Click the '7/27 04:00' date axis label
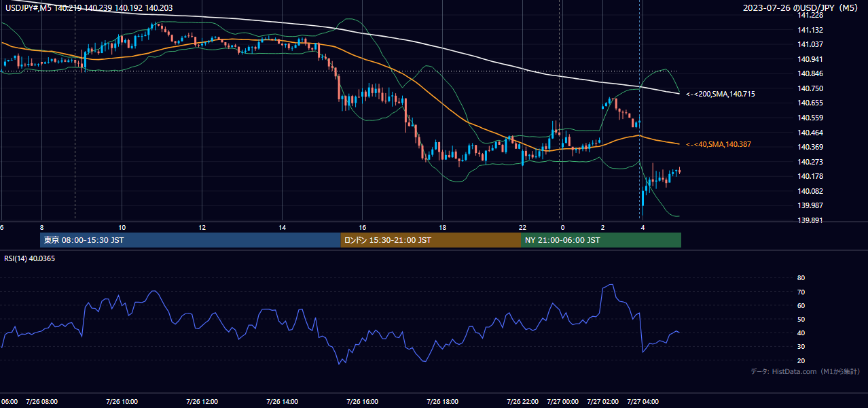 click(x=643, y=402)
